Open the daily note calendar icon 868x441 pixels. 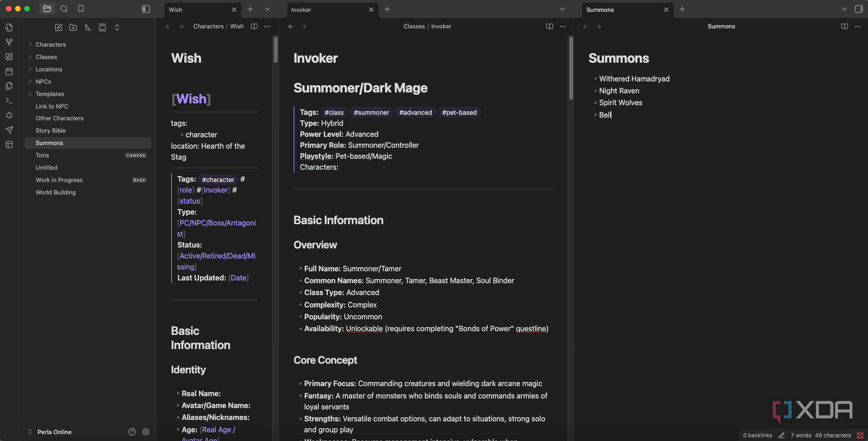tap(9, 71)
